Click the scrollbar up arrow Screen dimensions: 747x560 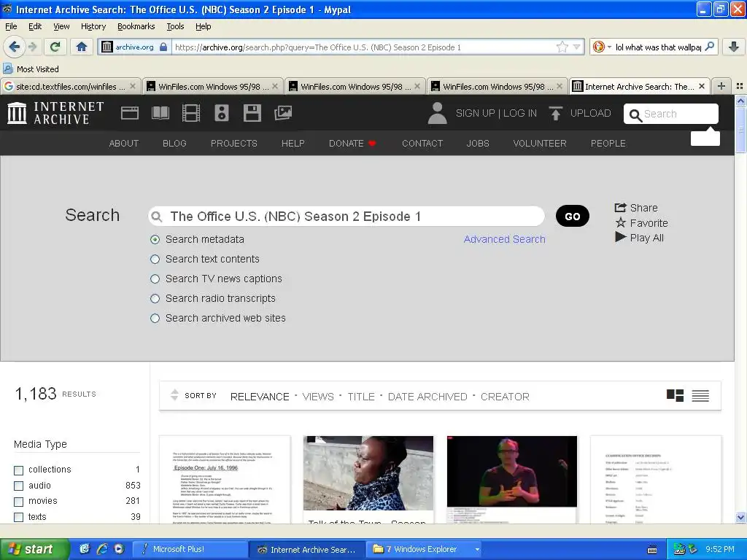click(x=740, y=101)
